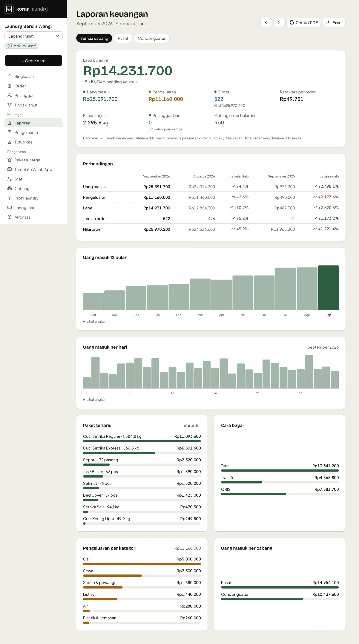The image size is (359, 644).
Task: Expand Lihat angka under Uang masuk 12 bulan
Action: tap(94, 322)
